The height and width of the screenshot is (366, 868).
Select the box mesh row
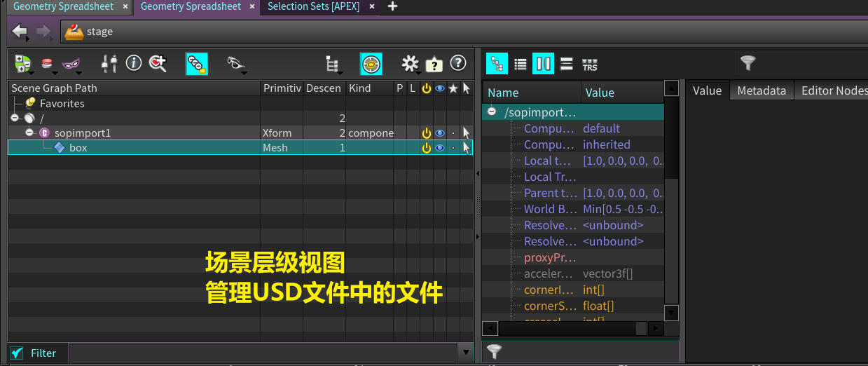coord(240,147)
